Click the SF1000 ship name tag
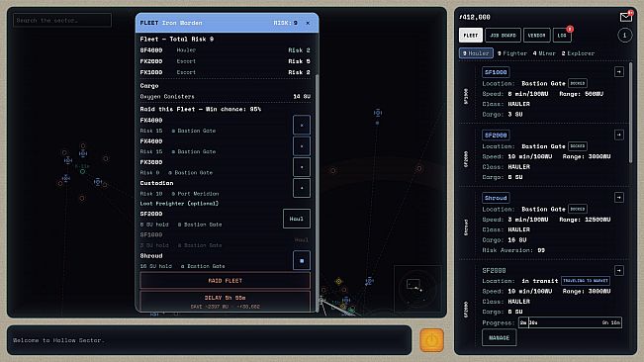 pos(496,72)
